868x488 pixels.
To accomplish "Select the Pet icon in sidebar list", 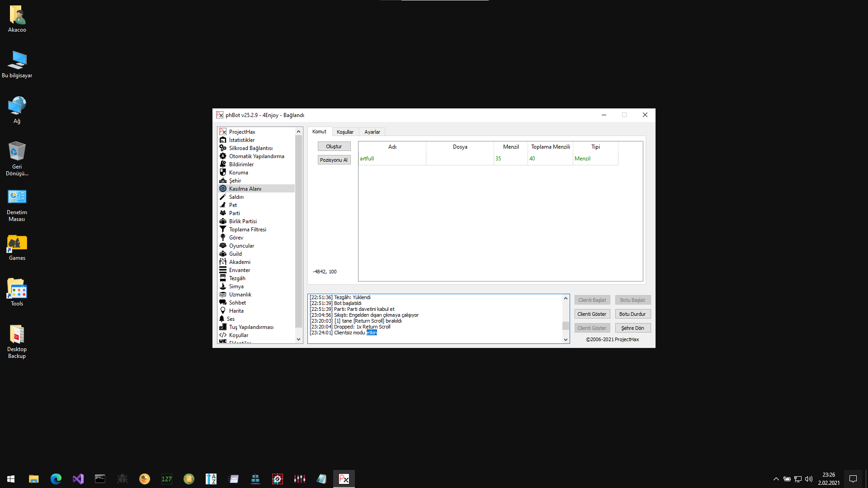I will coord(222,205).
